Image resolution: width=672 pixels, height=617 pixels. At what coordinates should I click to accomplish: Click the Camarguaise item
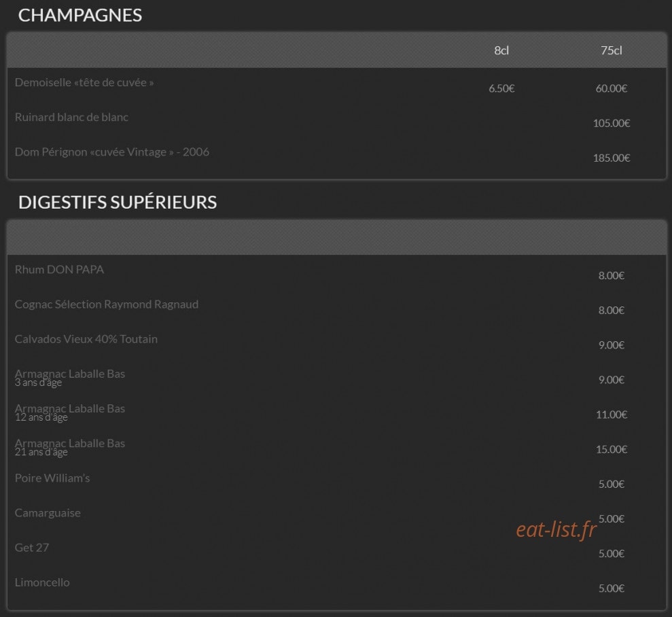48,513
